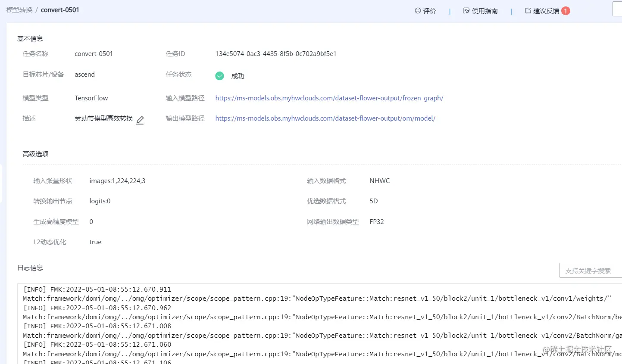
Task: Click the 转换输出节点 label
Action: tap(53, 201)
